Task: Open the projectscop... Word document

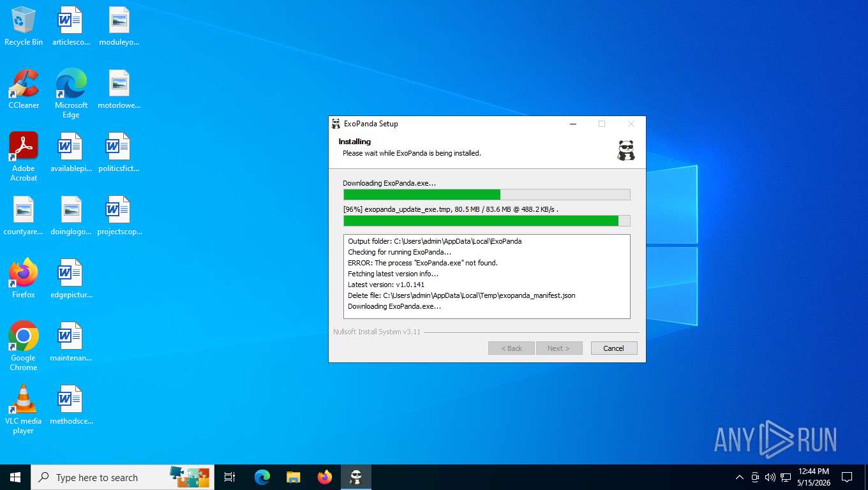Action: click(119, 216)
